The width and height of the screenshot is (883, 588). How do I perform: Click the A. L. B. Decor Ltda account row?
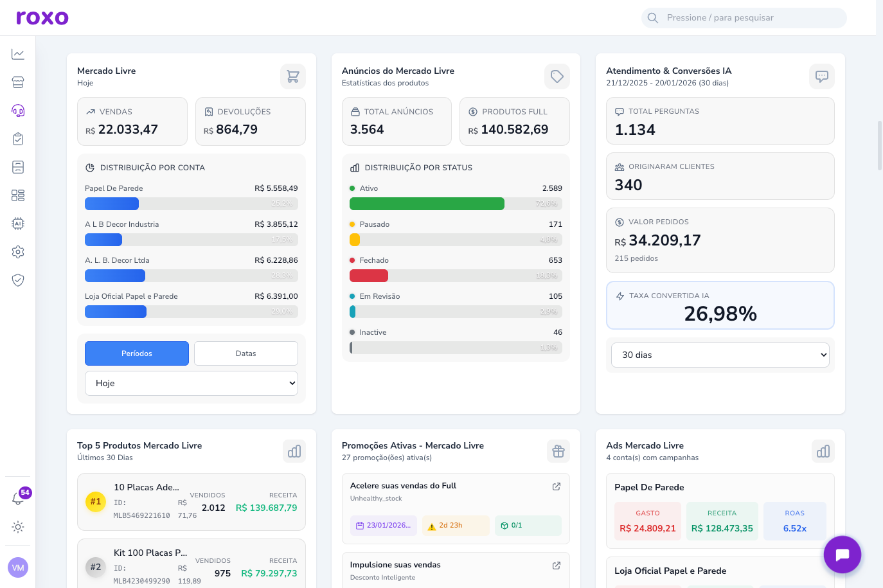(192, 269)
